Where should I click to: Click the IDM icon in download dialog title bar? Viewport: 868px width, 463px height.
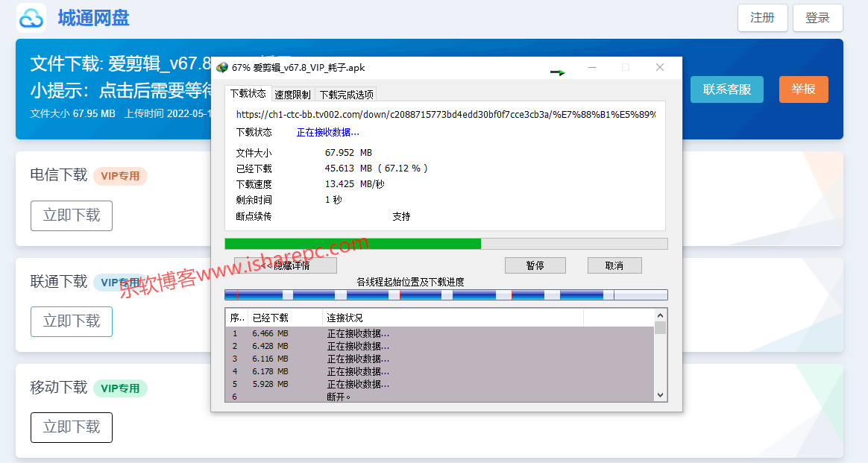tap(222, 68)
